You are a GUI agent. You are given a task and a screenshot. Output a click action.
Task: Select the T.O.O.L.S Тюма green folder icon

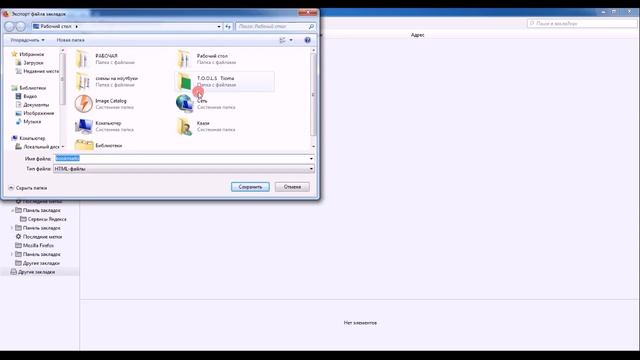pyautogui.click(x=184, y=82)
